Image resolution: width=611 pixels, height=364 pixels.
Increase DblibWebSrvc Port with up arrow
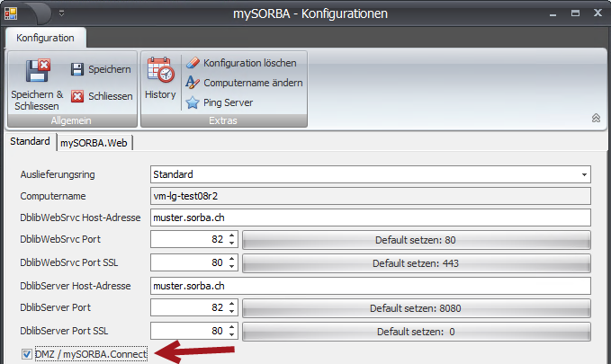tap(231, 235)
